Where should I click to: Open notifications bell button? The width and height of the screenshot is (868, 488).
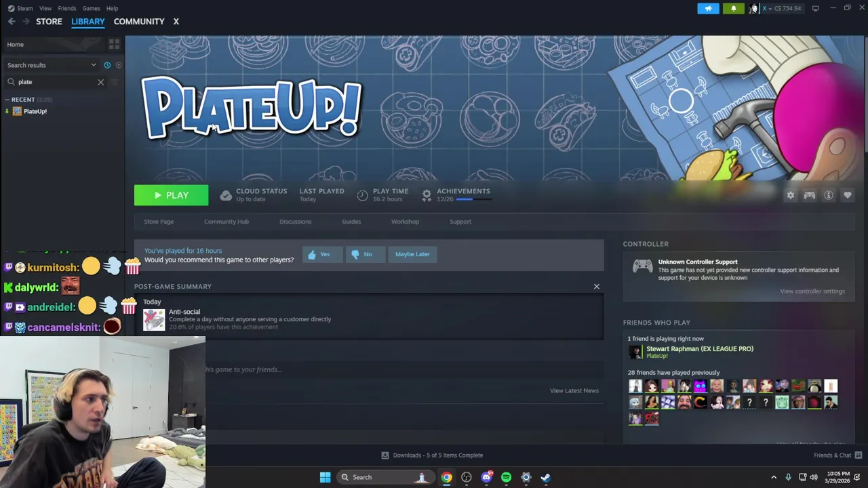733,8
